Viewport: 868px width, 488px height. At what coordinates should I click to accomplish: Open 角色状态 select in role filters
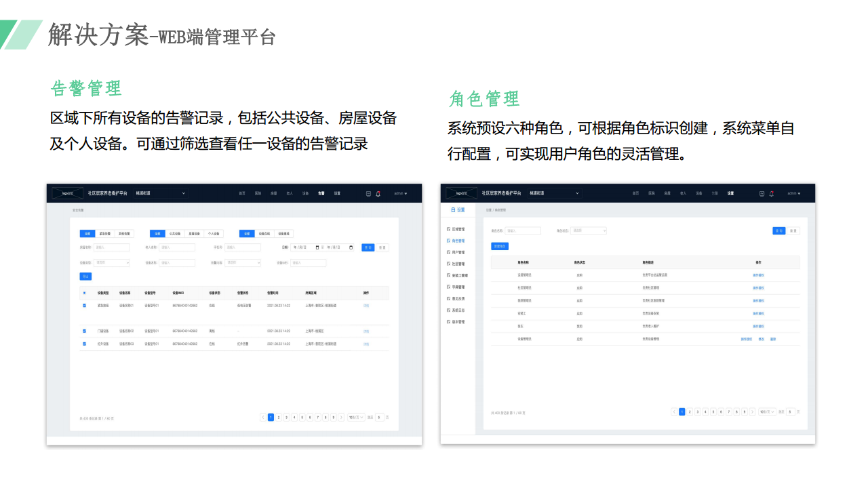click(589, 230)
